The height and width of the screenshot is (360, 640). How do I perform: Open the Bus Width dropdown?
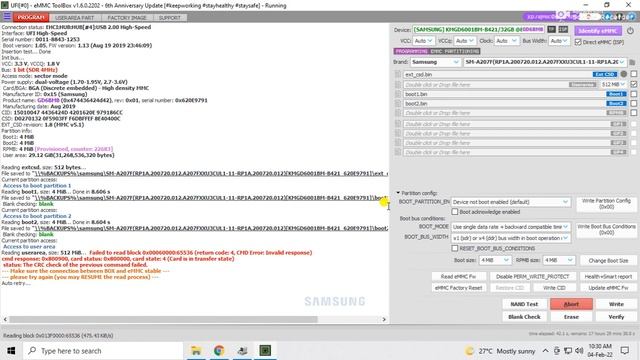559,41
